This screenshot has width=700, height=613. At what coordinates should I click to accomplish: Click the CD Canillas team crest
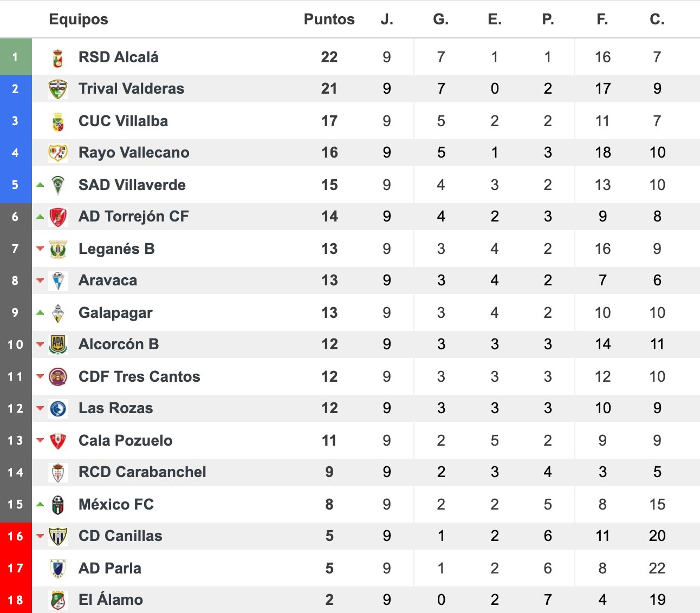(x=58, y=536)
